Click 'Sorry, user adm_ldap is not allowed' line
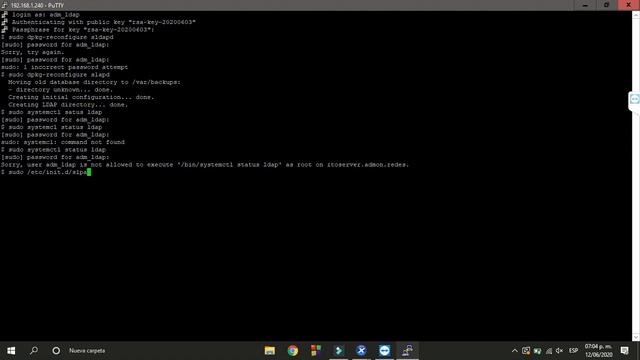The image size is (640, 360). click(x=205, y=164)
